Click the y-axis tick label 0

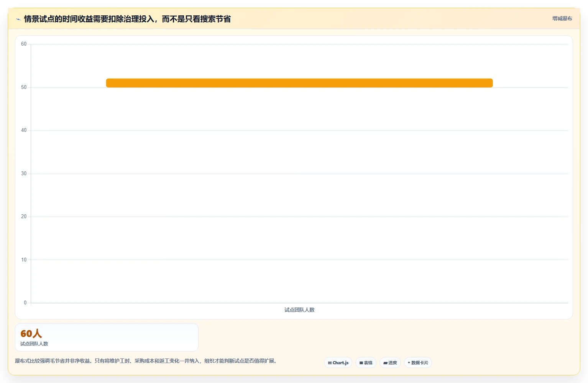click(x=25, y=303)
